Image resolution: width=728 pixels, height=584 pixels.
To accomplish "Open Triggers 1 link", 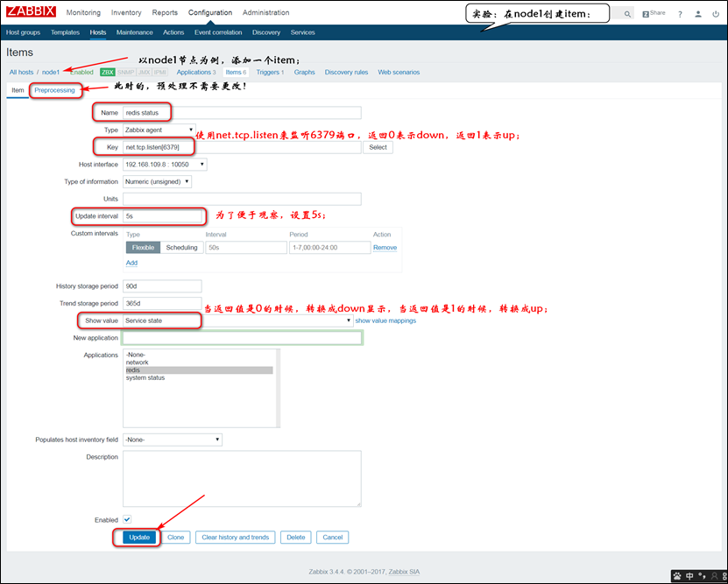I will [x=270, y=73].
